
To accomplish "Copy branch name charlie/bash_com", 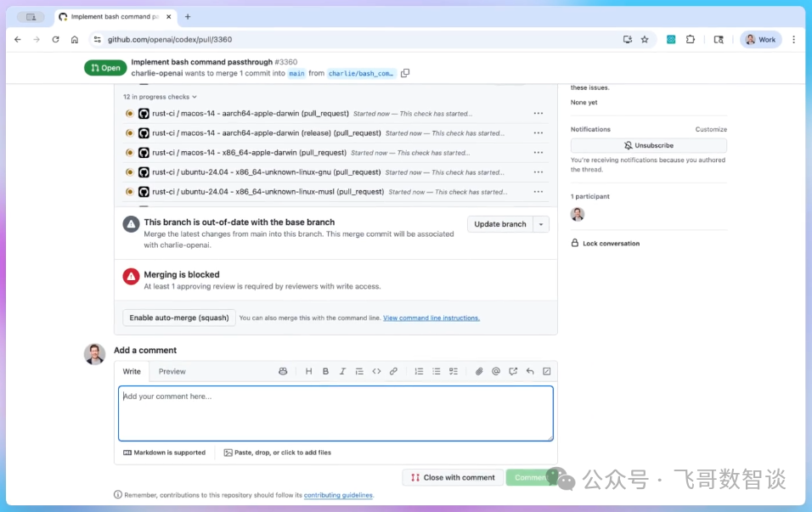I will [405, 73].
